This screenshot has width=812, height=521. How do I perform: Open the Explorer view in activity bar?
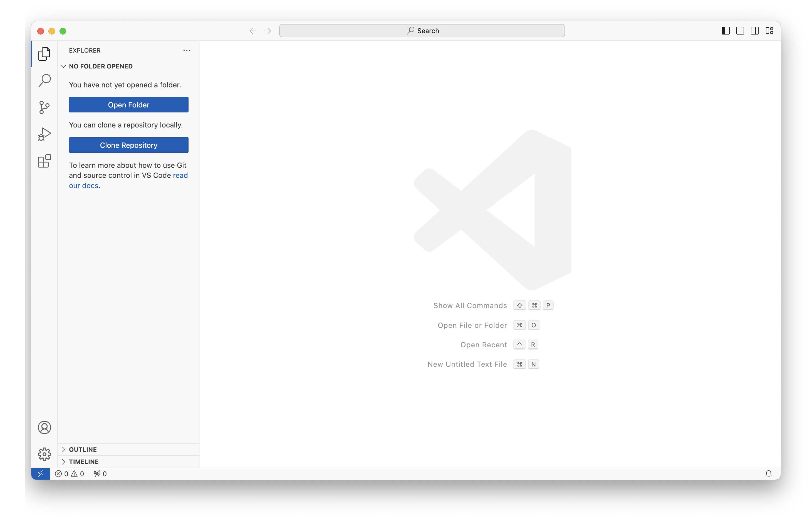pos(44,54)
